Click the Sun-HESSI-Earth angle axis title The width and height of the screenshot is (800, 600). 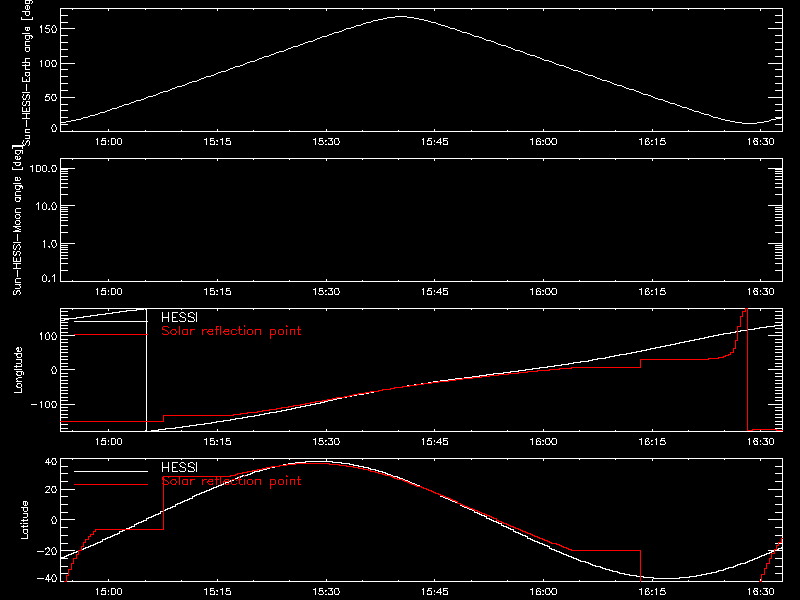pyautogui.click(x=27, y=72)
